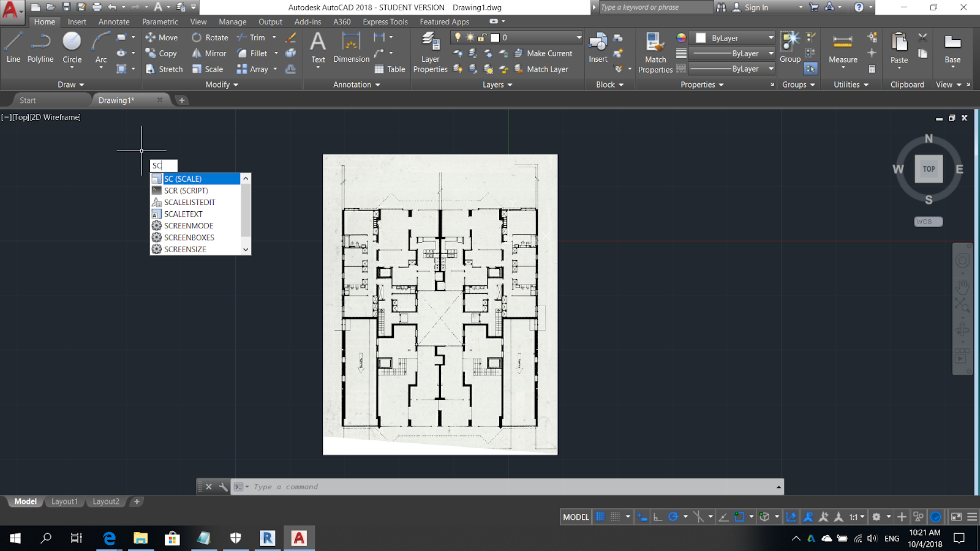Open the layer name dropdown

[x=578, y=37]
